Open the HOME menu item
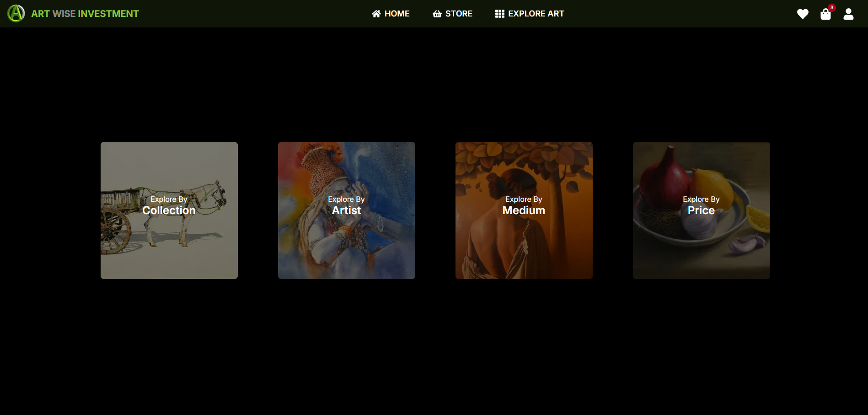This screenshot has height=415, width=868. point(397,13)
